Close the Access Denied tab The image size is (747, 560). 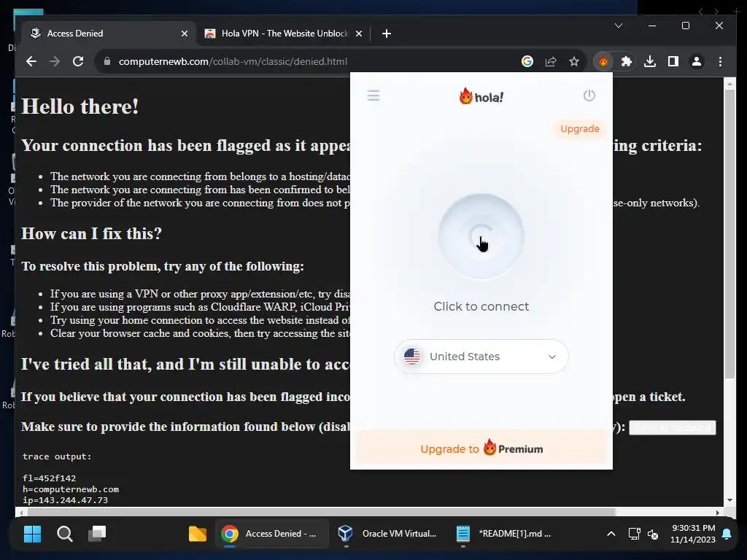(x=185, y=34)
